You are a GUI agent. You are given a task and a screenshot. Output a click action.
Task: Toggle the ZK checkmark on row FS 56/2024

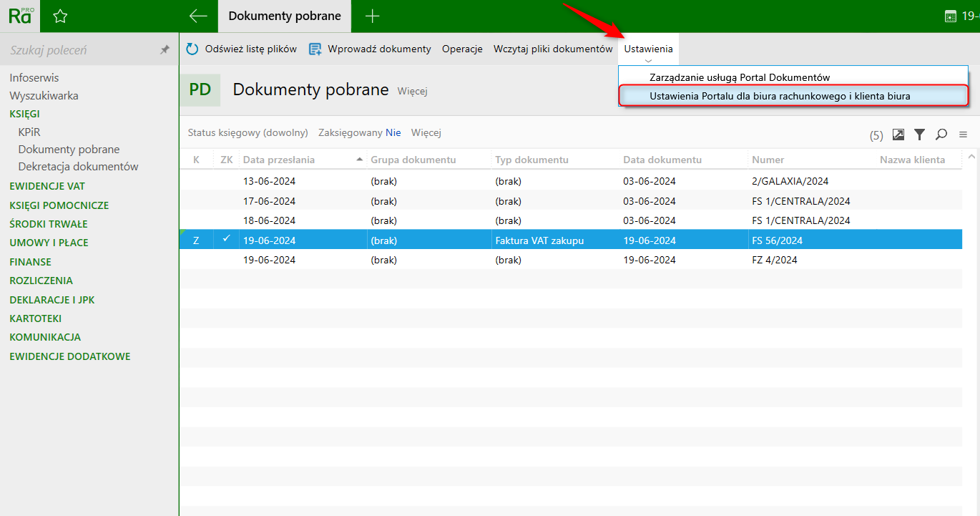pos(226,239)
